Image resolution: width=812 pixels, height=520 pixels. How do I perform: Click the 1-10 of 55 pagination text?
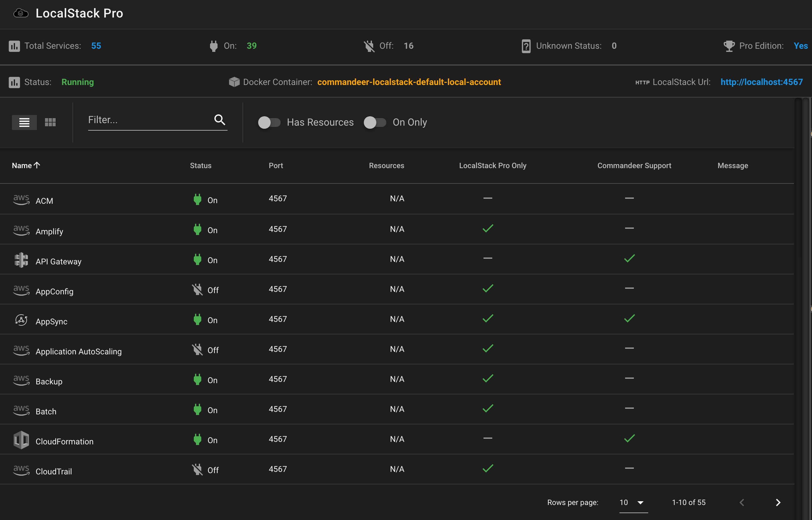pyautogui.click(x=689, y=502)
